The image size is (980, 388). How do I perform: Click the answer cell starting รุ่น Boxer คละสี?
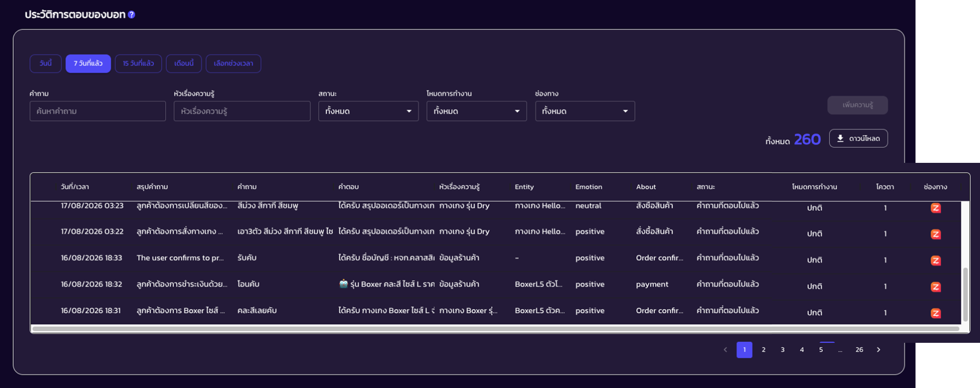tap(387, 284)
